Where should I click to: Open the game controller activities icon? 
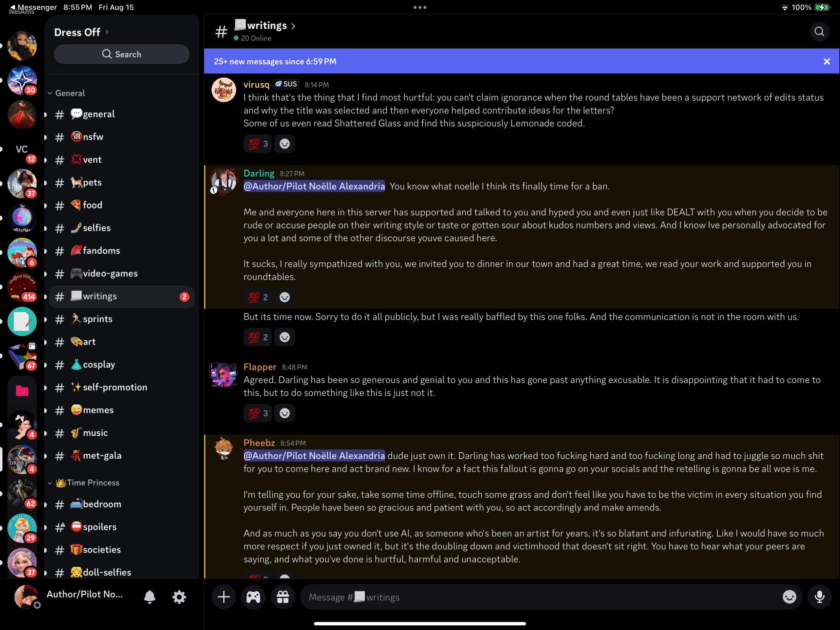point(253,597)
